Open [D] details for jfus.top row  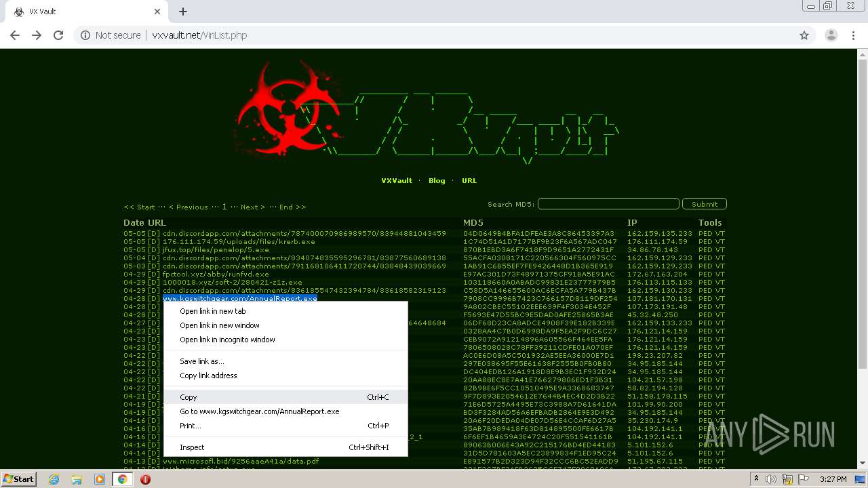pyautogui.click(x=155, y=249)
